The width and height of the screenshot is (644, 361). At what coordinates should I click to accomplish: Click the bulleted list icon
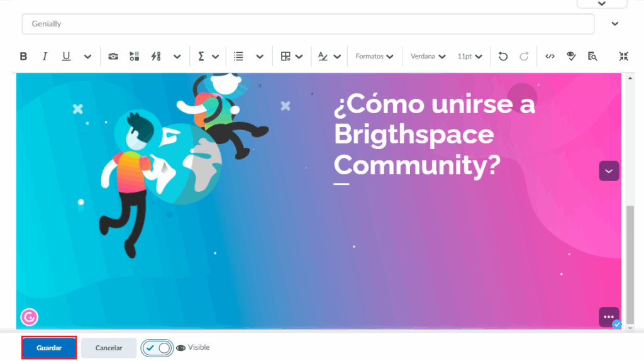click(x=238, y=57)
